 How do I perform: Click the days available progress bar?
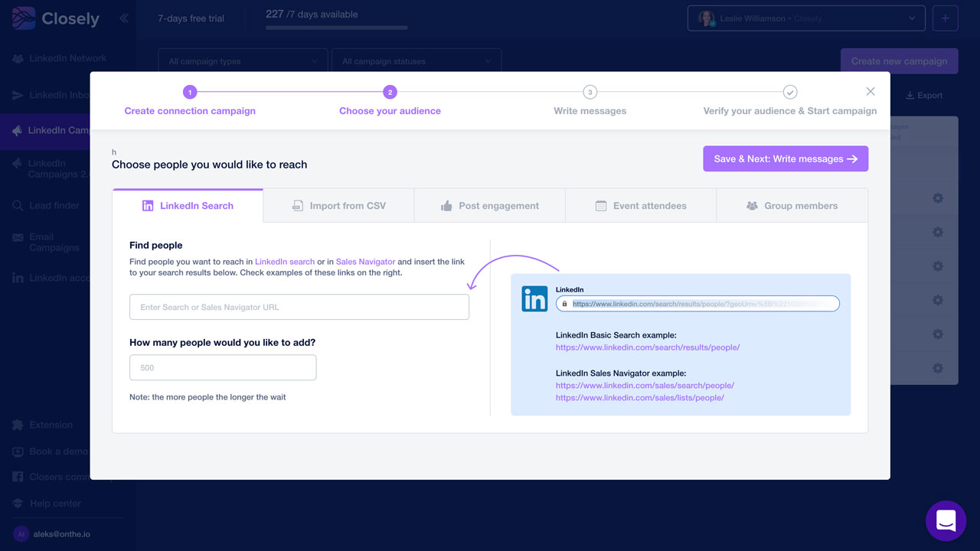[x=337, y=28]
